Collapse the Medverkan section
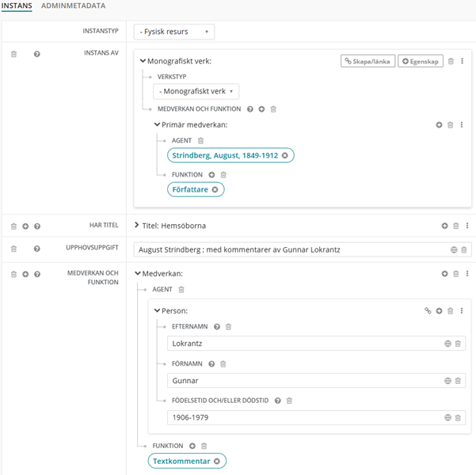Image resolution: width=476 pixels, height=475 pixels. coord(138,273)
